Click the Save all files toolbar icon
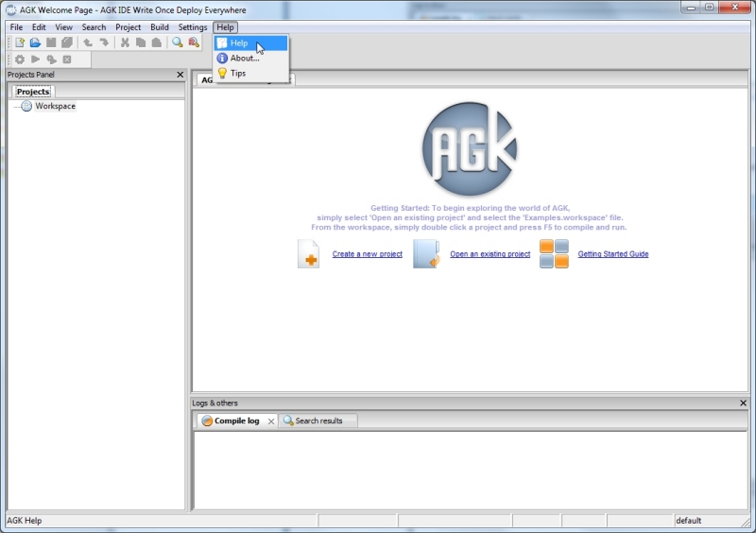Image resolution: width=756 pixels, height=533 pixels. [x=67, y=43]
